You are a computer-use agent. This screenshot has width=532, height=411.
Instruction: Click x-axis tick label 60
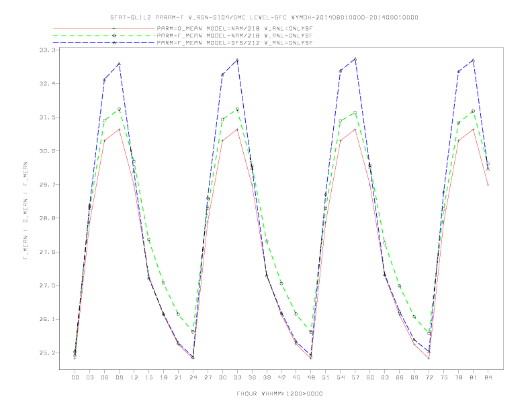point(370,377)
